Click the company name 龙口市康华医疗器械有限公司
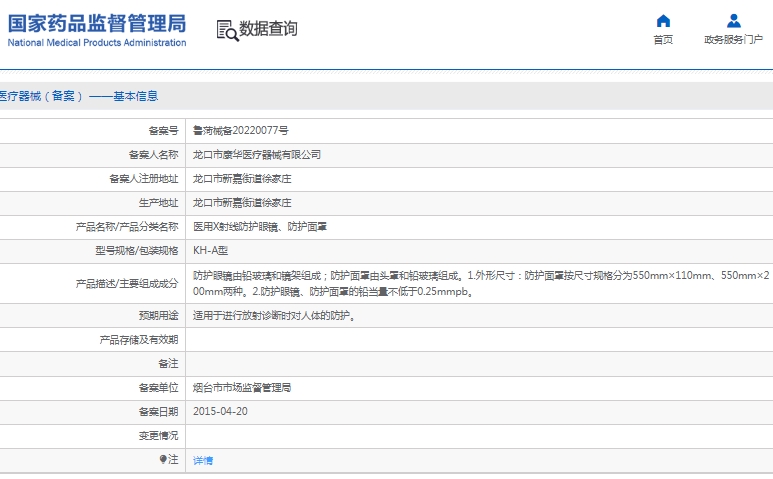 (x=257, y=155)
